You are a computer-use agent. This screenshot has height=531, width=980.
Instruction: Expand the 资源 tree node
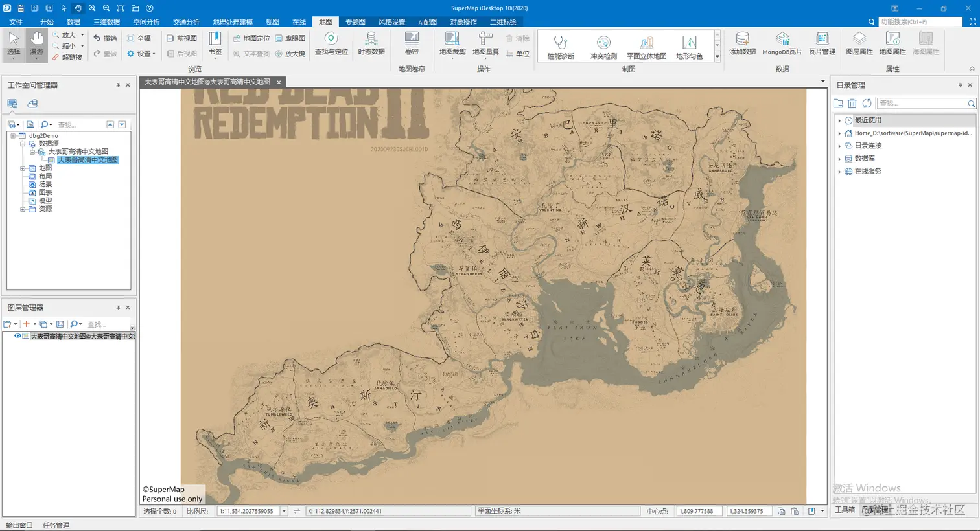point(23,209)
